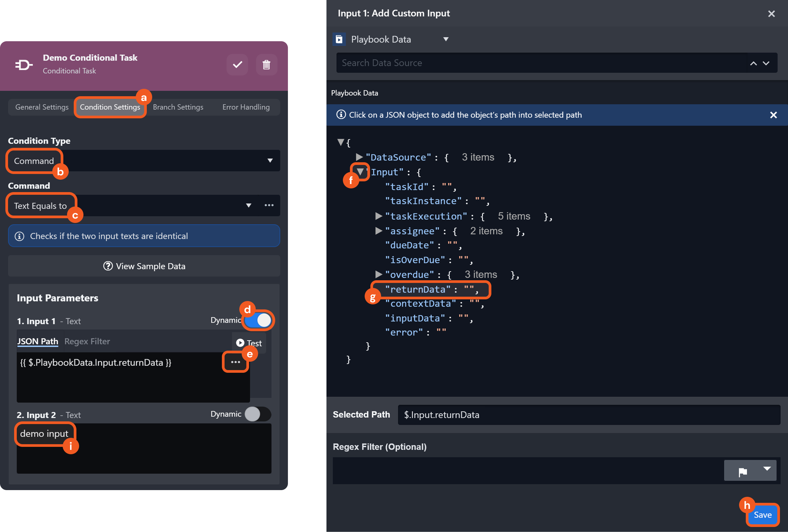The image size is (788, 532).
Task: Click the View Sample Data button
Action: coord(144,266)
